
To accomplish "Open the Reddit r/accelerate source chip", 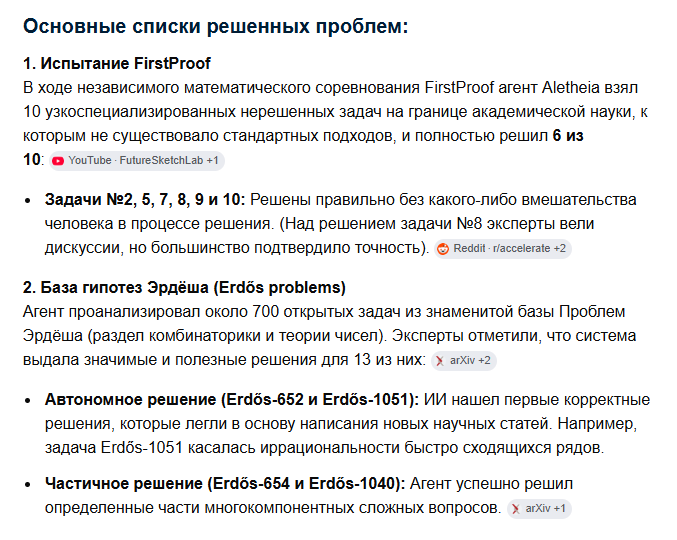I will click(503, 249).
